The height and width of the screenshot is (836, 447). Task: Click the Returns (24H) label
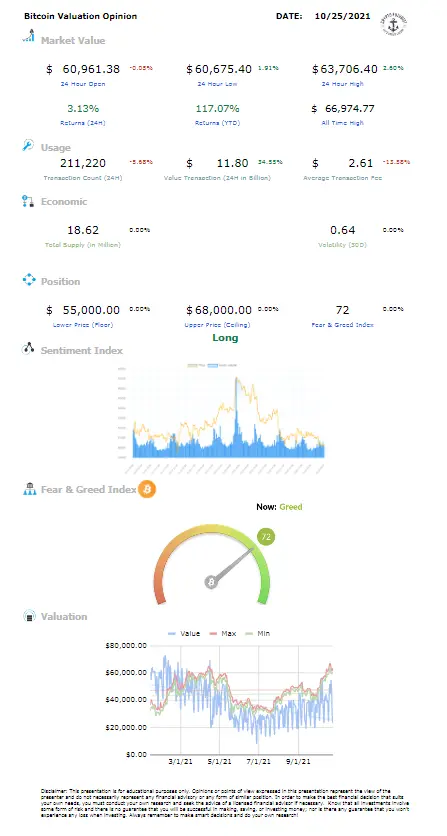[83, 123]
